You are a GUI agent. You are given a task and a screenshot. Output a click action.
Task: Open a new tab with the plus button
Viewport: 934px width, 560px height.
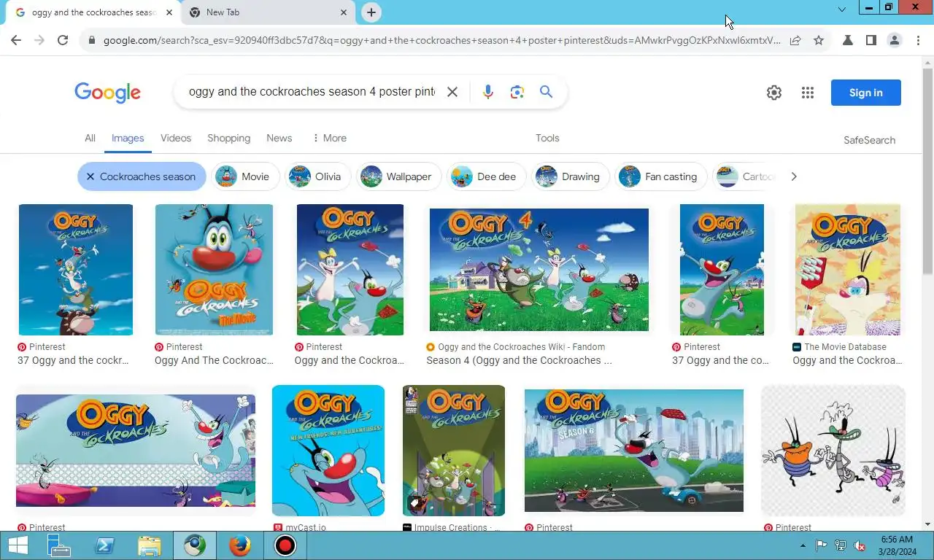pyautogui.click(x=371, y=12)
